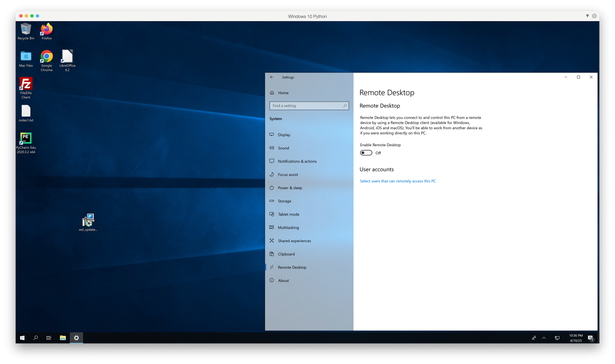Click the network icon in system tray
Viewport: 615px width, 364px height.
[x=557, y=338]
